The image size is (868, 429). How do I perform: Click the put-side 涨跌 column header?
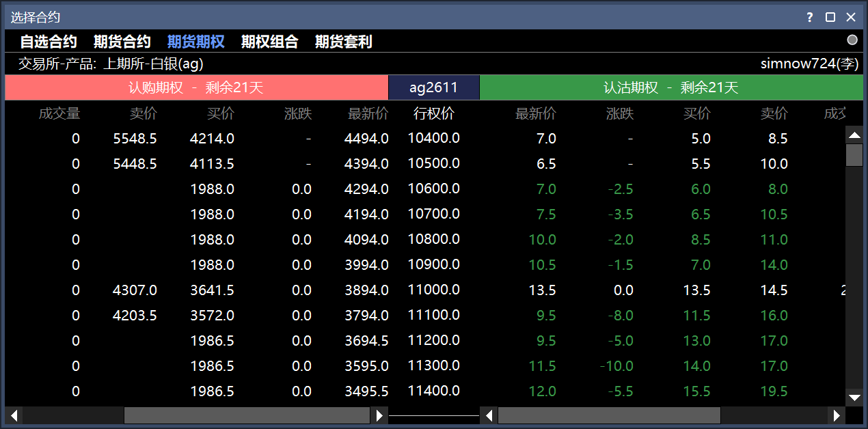[x=620, y=113]
